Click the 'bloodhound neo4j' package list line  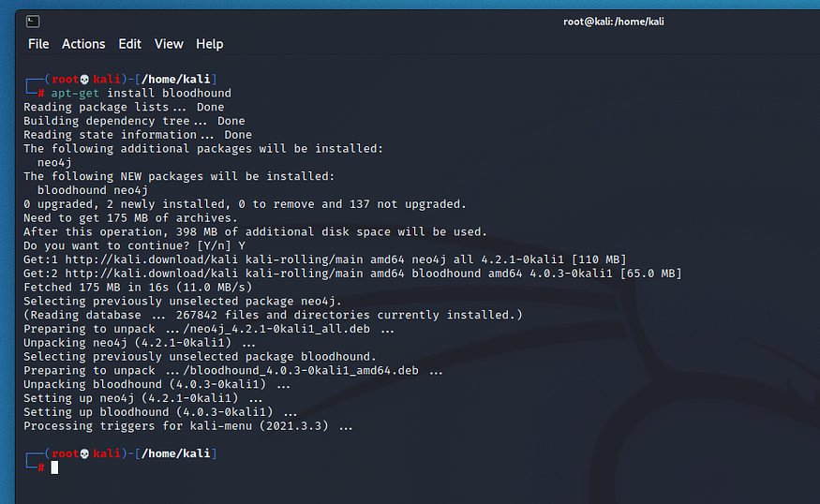[93, 190]
